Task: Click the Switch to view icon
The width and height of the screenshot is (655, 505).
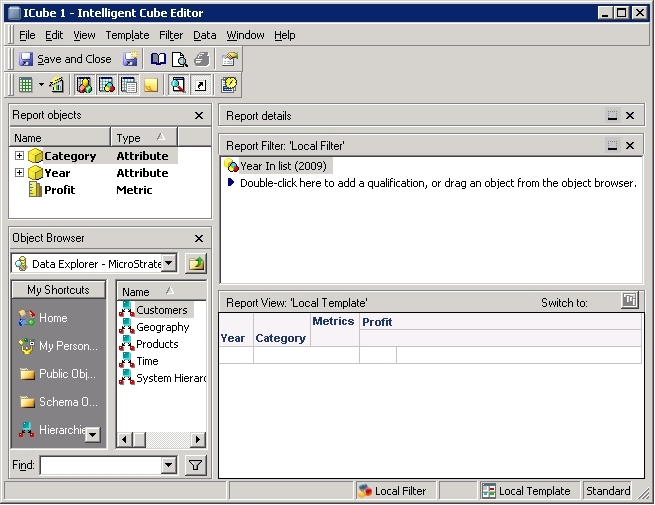Action: pos(630,300)
